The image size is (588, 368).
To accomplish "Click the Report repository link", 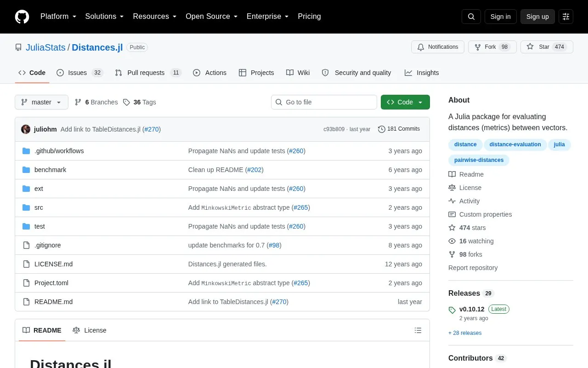I will 473,268.
